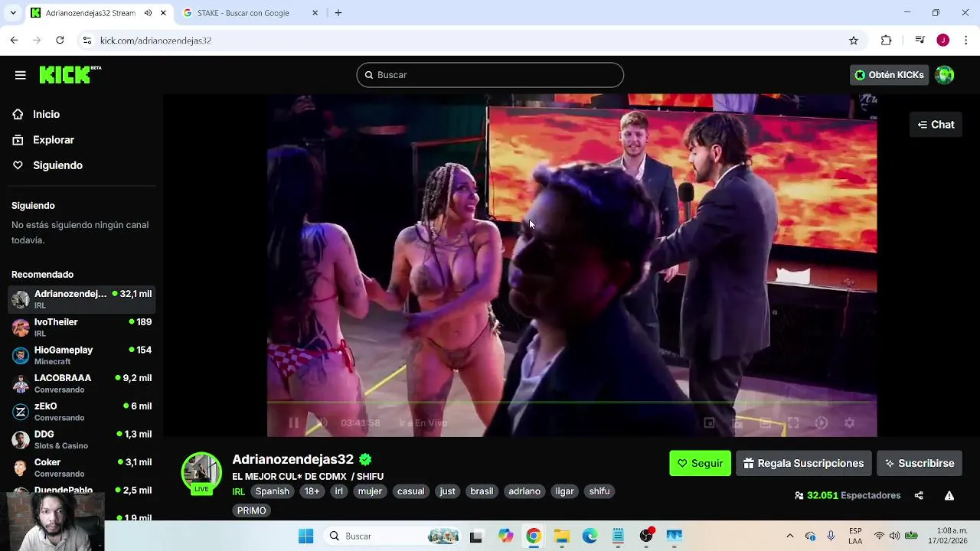The height and width of the screenshot is (551, 980).
Task: Enter fullscreen in the video player
Action: click(x=793, y=422)
